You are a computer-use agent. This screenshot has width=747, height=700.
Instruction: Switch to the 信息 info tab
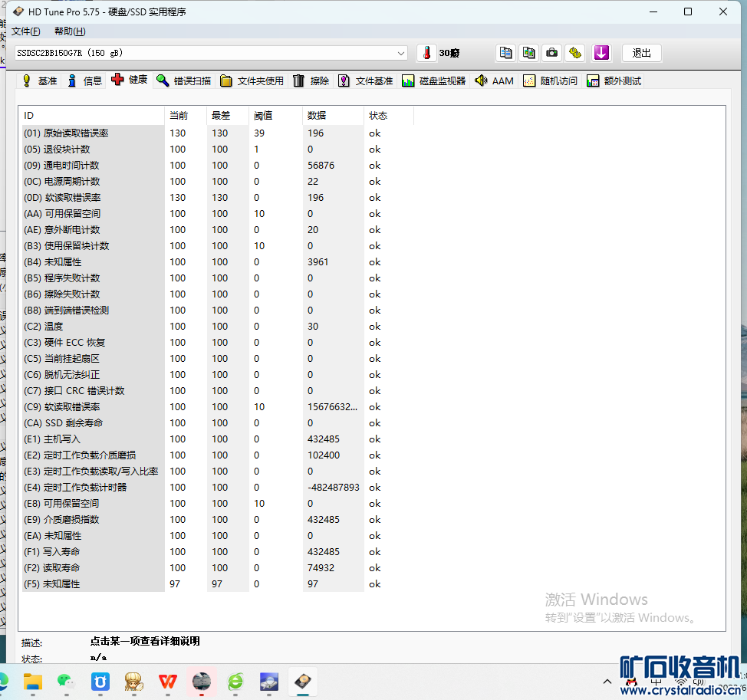tap(84, 81)
